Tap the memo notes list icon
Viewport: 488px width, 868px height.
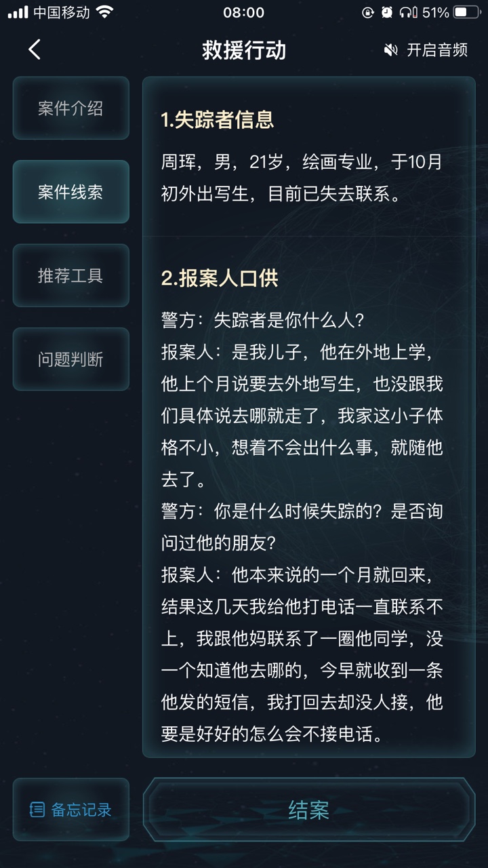38,810
